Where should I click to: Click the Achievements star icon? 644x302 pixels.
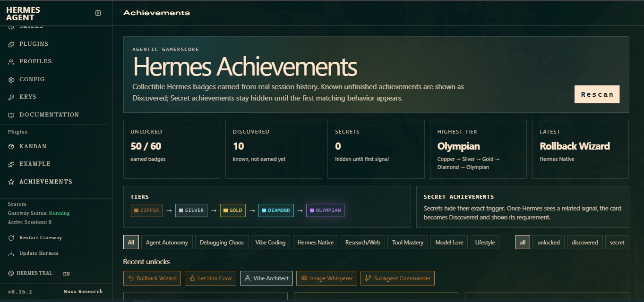[11, 182]
